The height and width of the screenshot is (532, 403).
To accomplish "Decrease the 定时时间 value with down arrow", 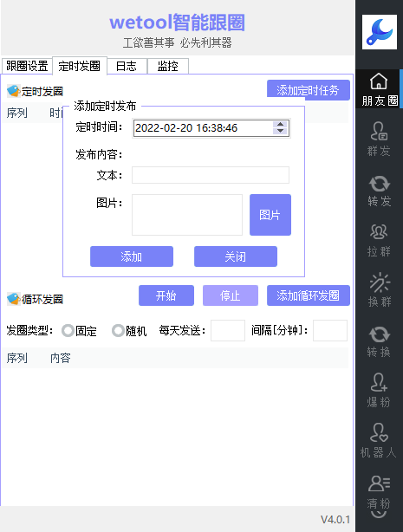I will (280, 131).
